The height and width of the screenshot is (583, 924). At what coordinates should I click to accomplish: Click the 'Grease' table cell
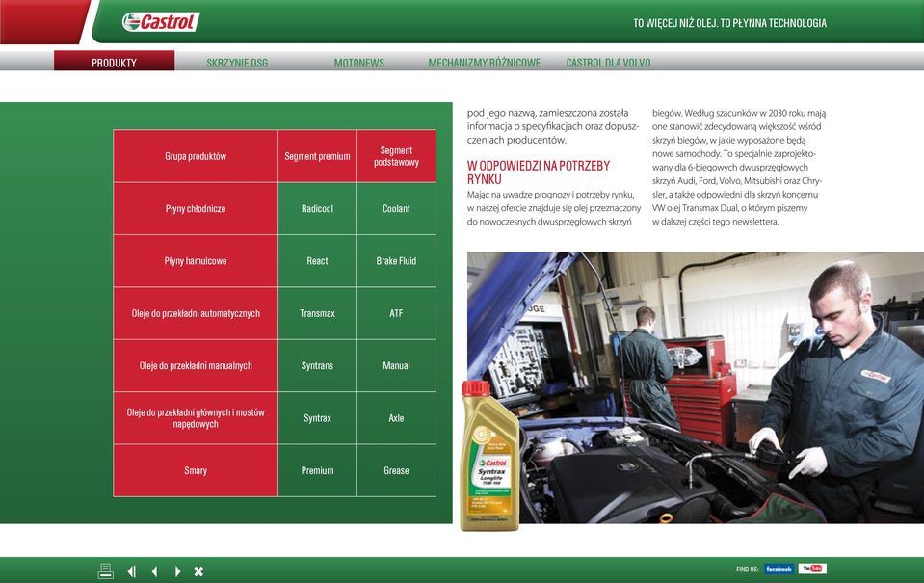click(x=396, y=470)
